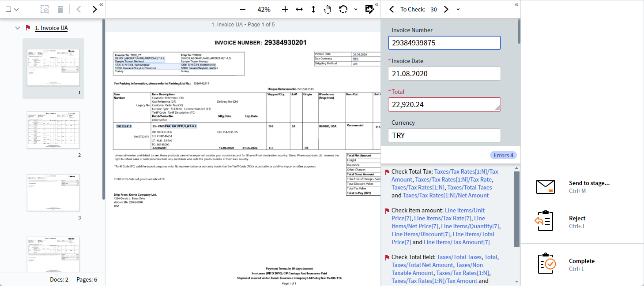Click the Errors 4 badge

pyautogui.click(x=503, y=155)
